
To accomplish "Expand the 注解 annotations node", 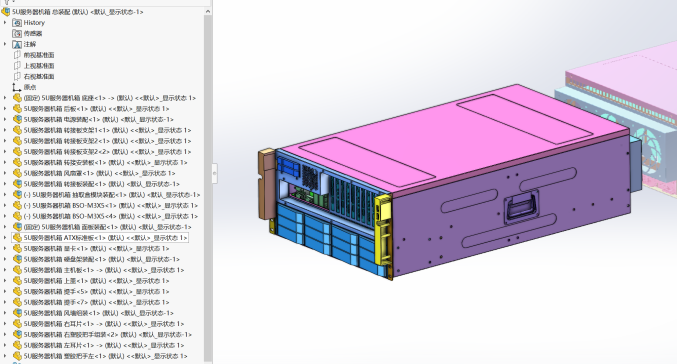I will tap(5, 44).
